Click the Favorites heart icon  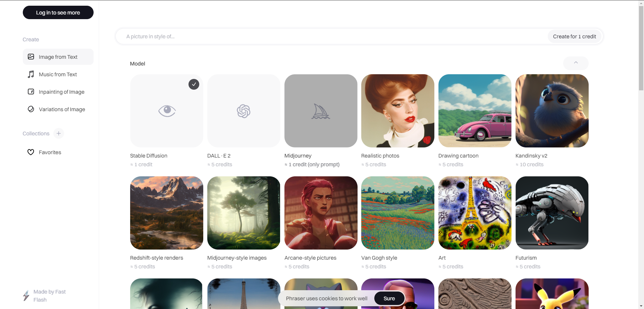pos(31,152)
